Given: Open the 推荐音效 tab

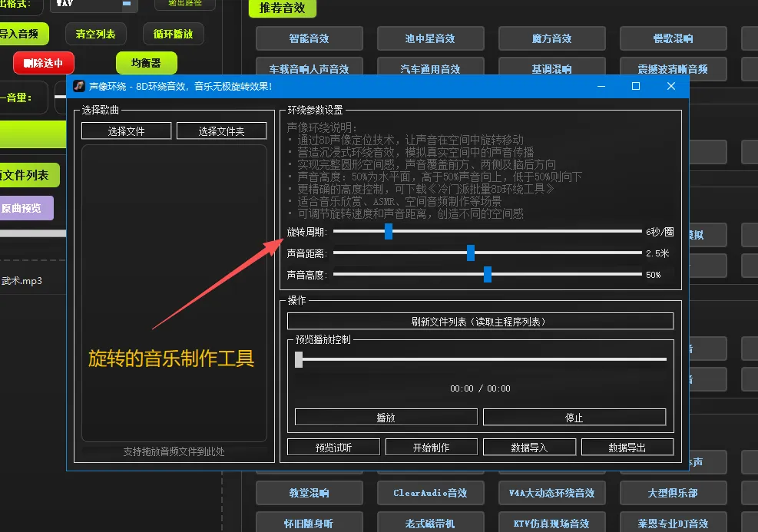Looking at the screenshot, I should click(283, 8).
